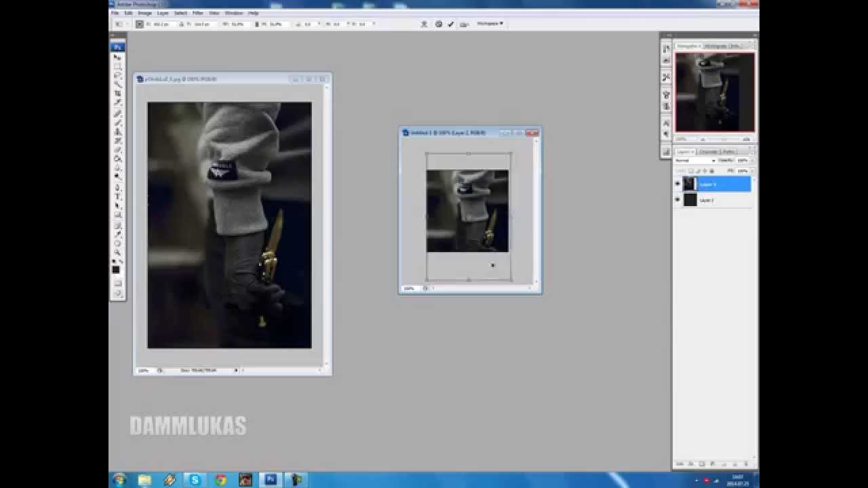
Task: Select the Clone Stamp tool
Action: coord(117,131)
